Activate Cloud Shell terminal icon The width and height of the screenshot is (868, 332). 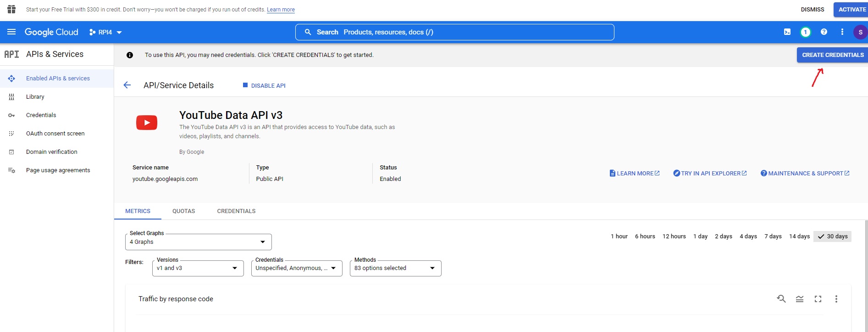coord(787,32)
